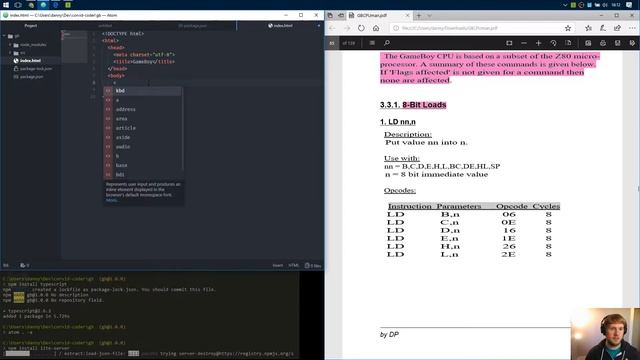Choose article autocomplete suggestion

(143, 128)
